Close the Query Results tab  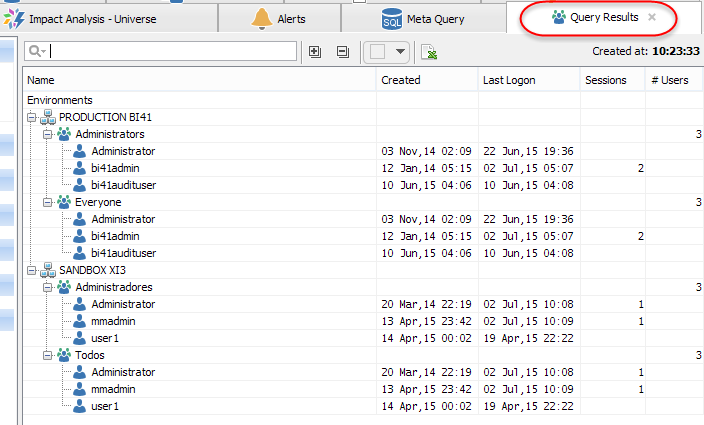(652, 17)
